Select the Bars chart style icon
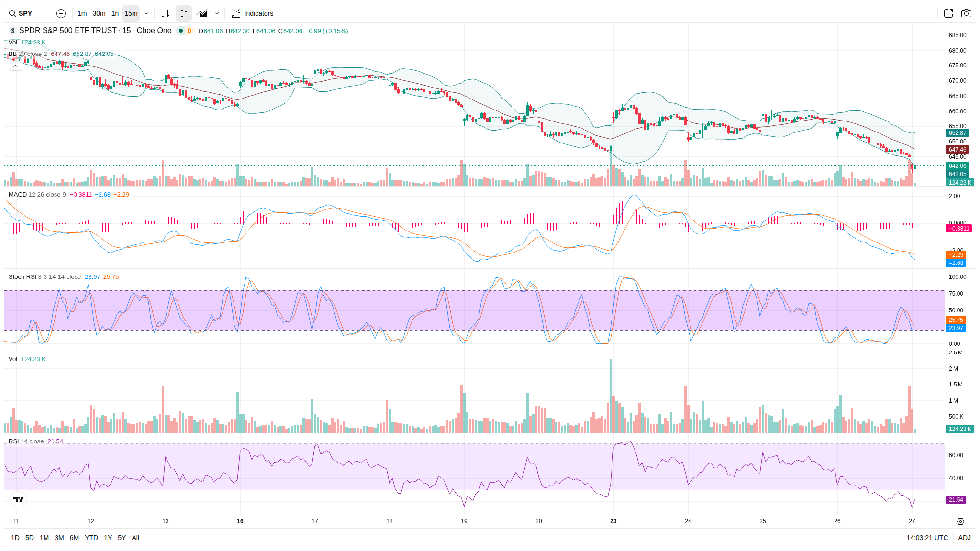The width and height of the screenshot is (980, 551). 166,13
